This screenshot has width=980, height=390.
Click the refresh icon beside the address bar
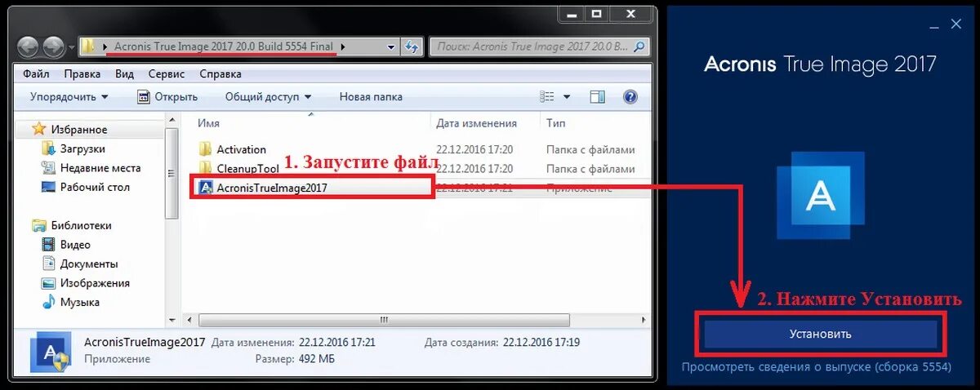tap(412, 47)
